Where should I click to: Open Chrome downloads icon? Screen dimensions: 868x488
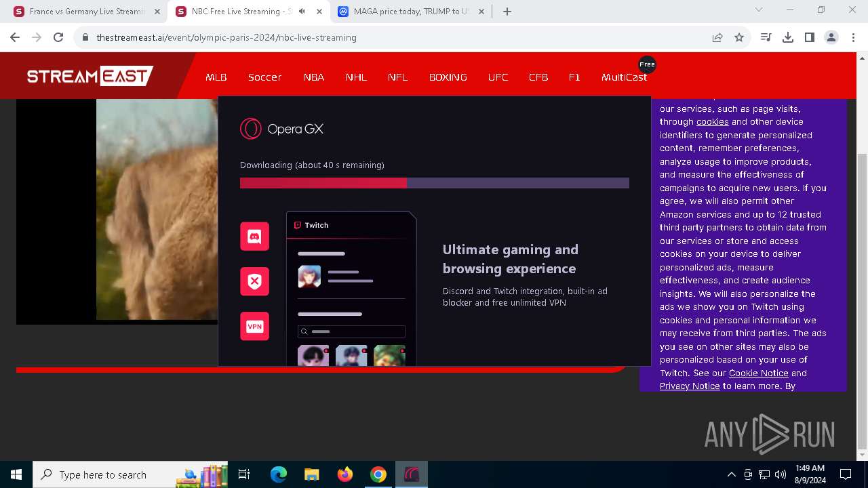pyautogui.click(x=788, y=37)
